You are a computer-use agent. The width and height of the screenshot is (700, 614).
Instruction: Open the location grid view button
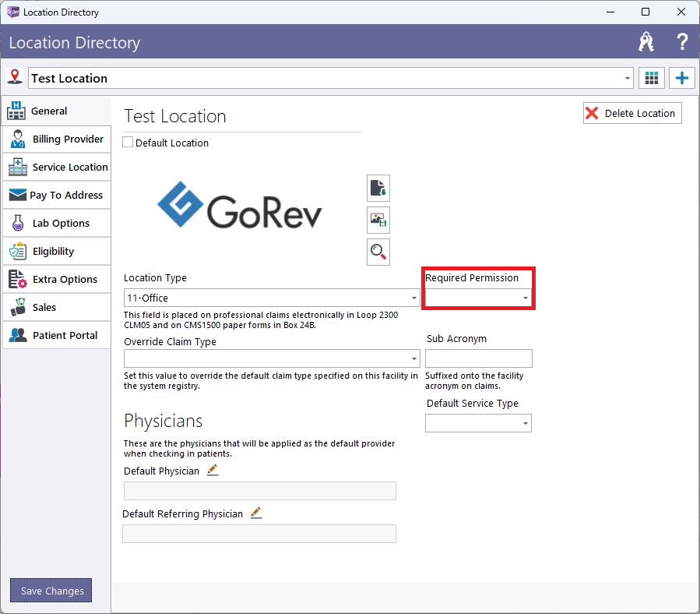click(x=652, y=78)
